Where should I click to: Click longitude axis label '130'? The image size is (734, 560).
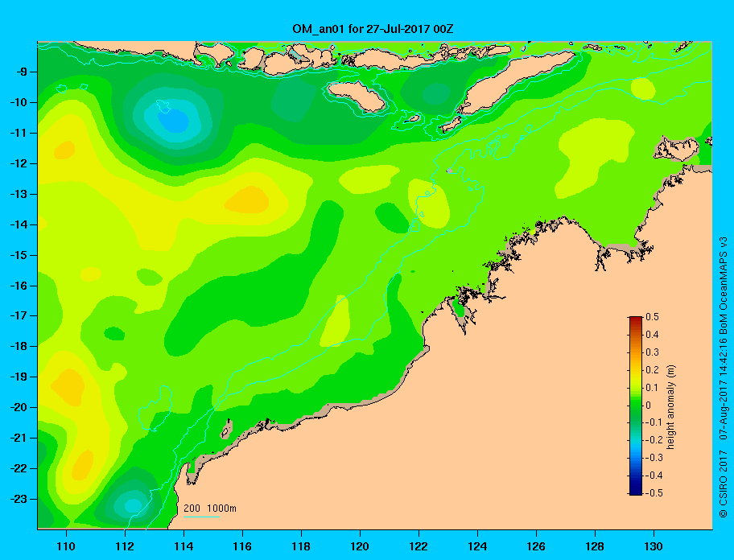pos(654,546)
